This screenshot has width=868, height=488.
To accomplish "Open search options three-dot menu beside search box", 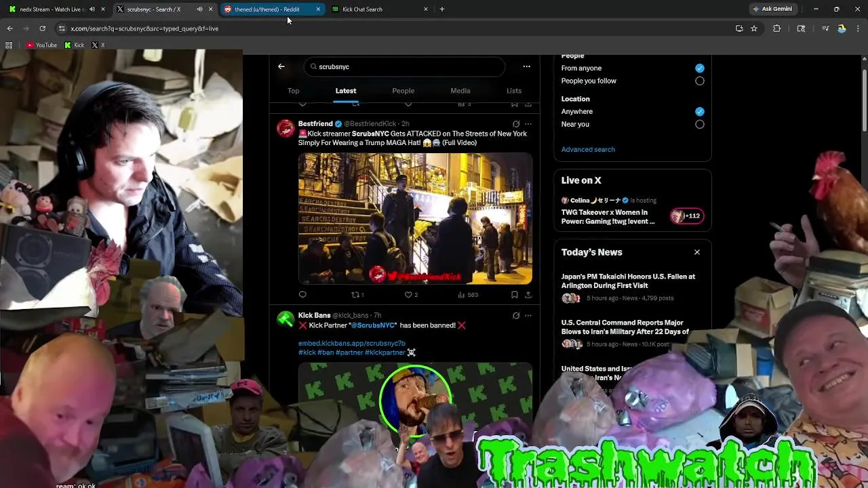I will coord(526,66).
